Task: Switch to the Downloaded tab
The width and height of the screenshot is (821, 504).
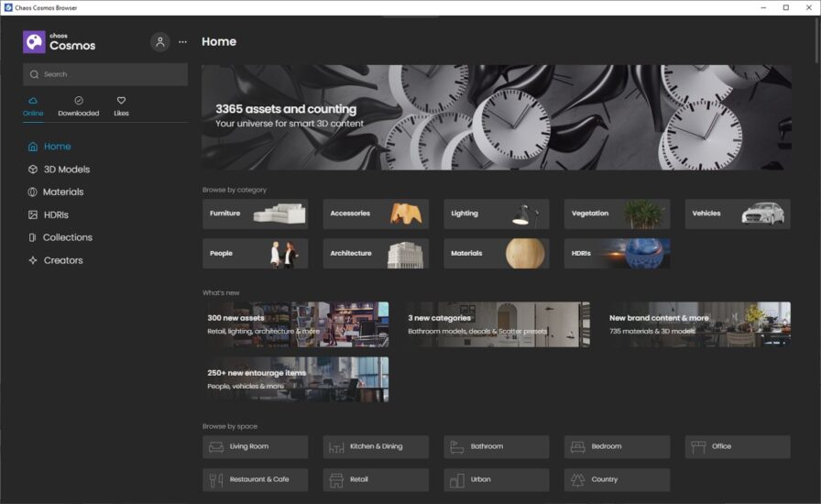Action: pos(78,106)
